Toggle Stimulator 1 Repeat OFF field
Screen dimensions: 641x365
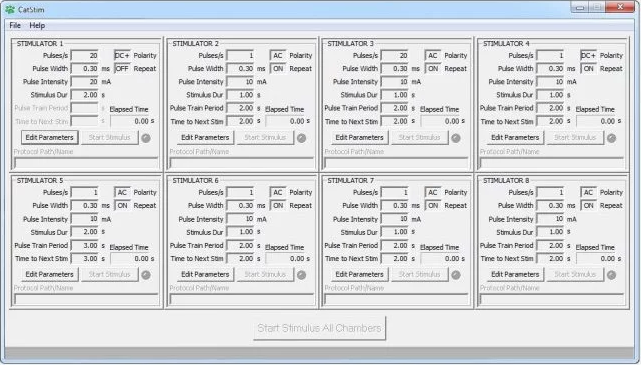pyautogui.click(x=122, y=69)
